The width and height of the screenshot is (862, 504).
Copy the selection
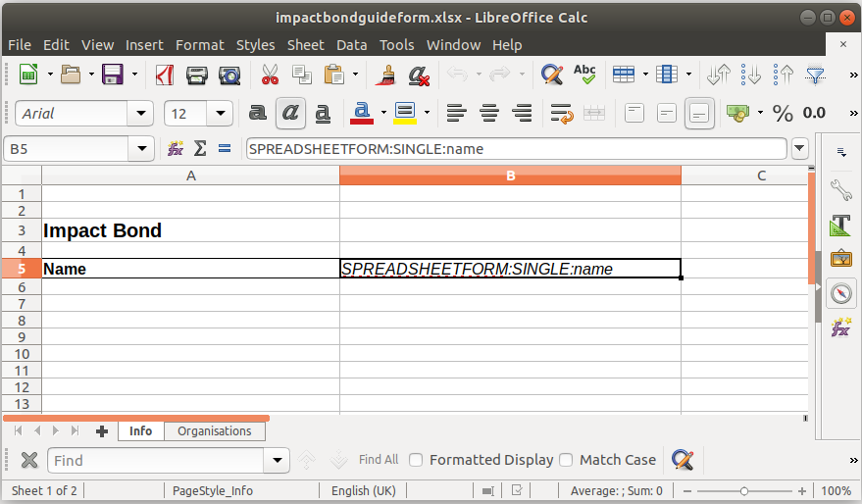click(302, 75)
